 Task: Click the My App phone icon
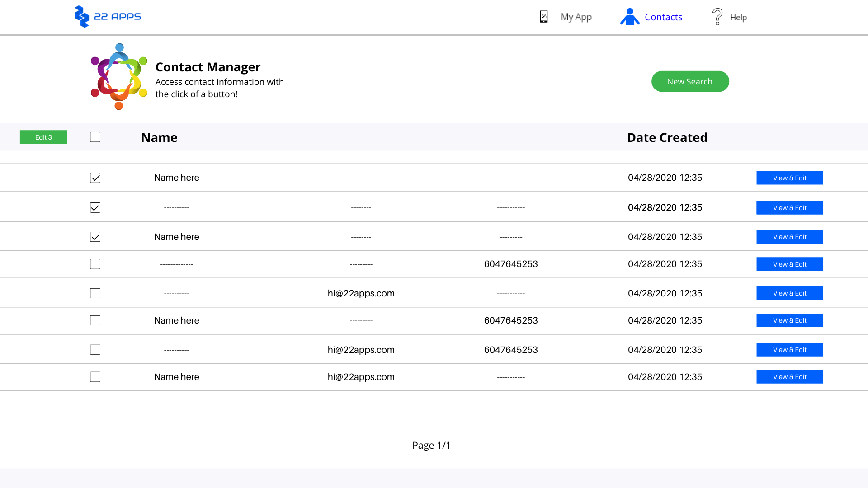pyautogui.click(x=544, y=17)
